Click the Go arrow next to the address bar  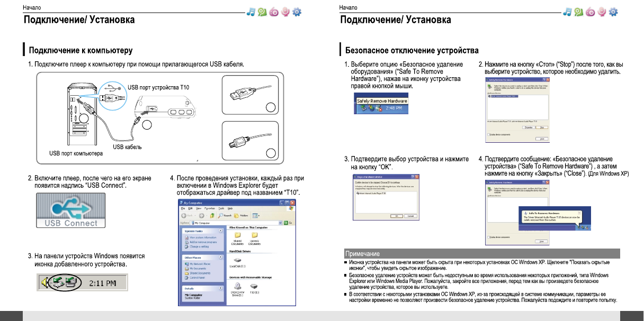point(286,223)
